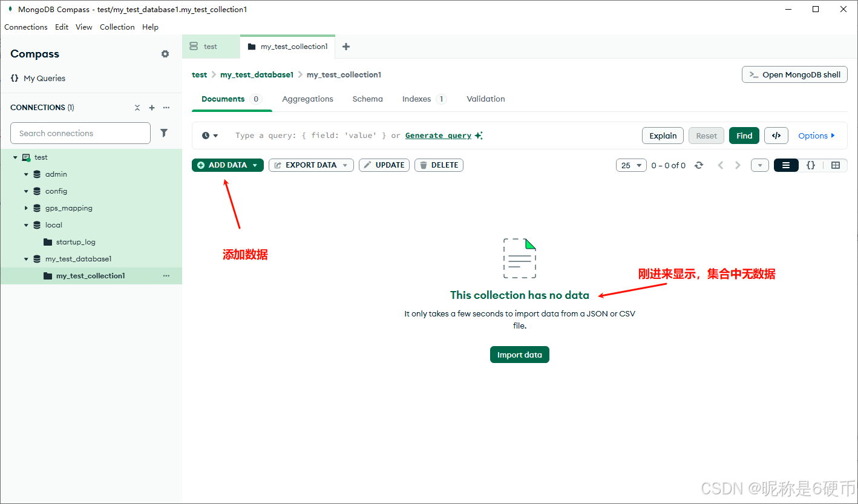Switch to list view
The width and height of the screenshot is (858, 504).
[786, 165]
